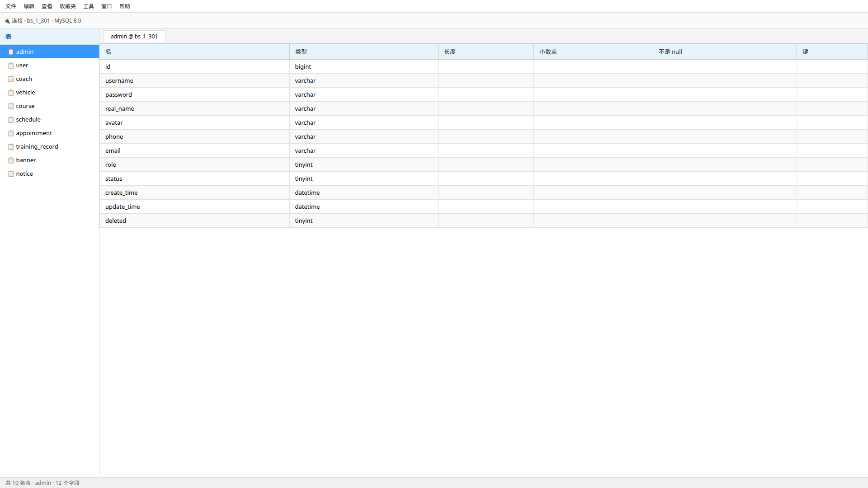Select the email field name cell
This screenshot has width=868, height=488.
pos(194,150)
